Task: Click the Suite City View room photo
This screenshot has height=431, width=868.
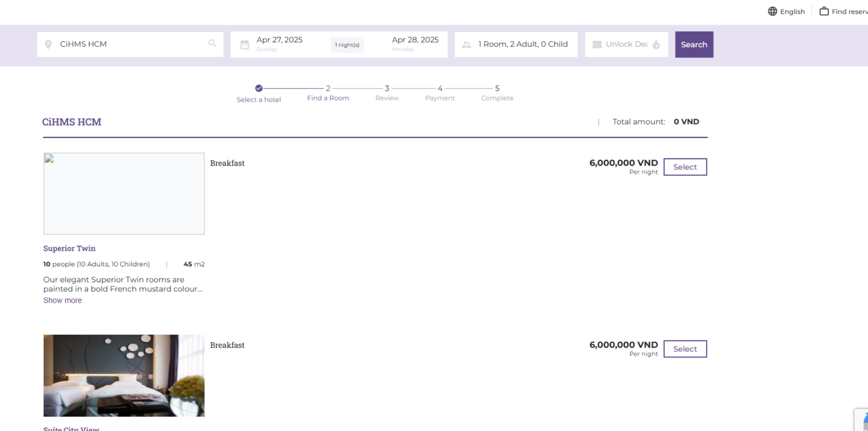Action: tap(124, 376)
